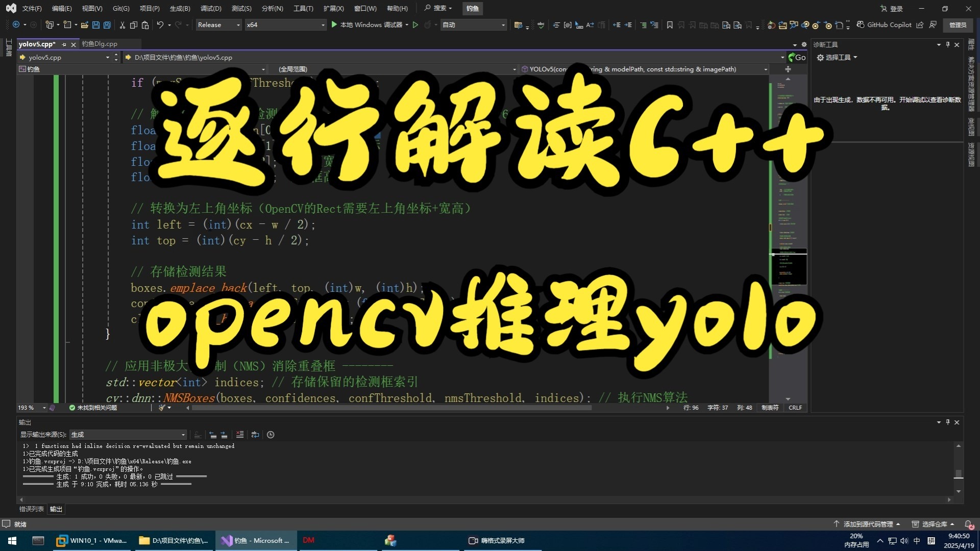
Task: Click the green Go arrow button
Action: pyautogui.click(x=797, y=57)
